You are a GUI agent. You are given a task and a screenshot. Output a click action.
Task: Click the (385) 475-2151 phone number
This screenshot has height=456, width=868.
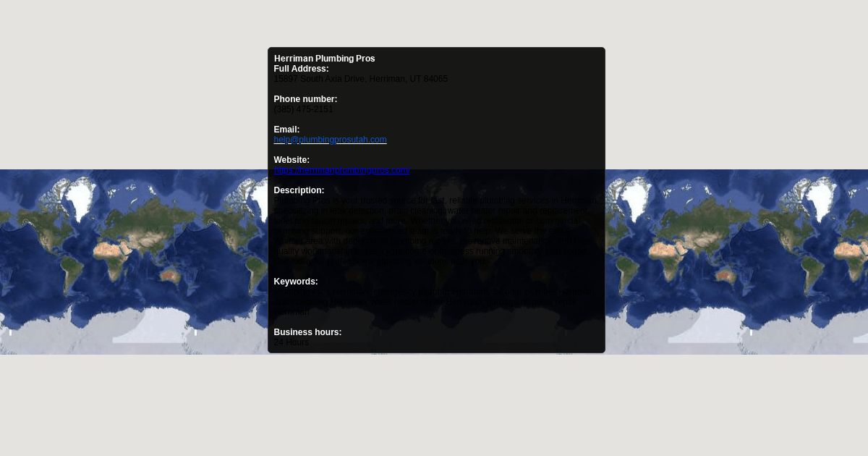[304, 109]
